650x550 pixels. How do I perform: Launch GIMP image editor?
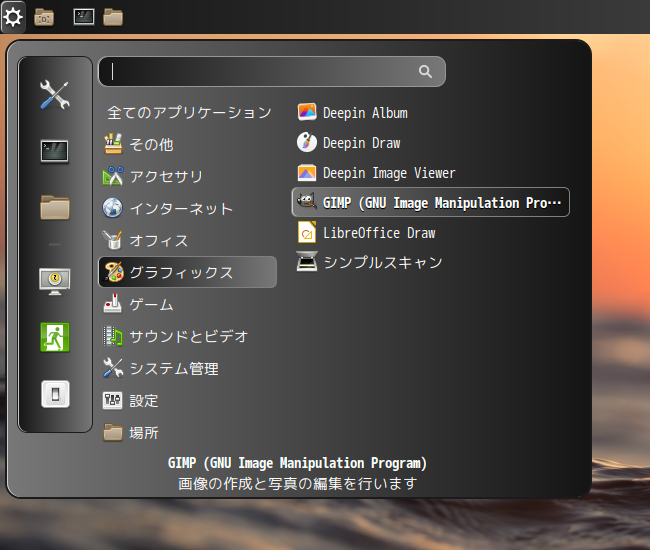click(x=431, y=202)
